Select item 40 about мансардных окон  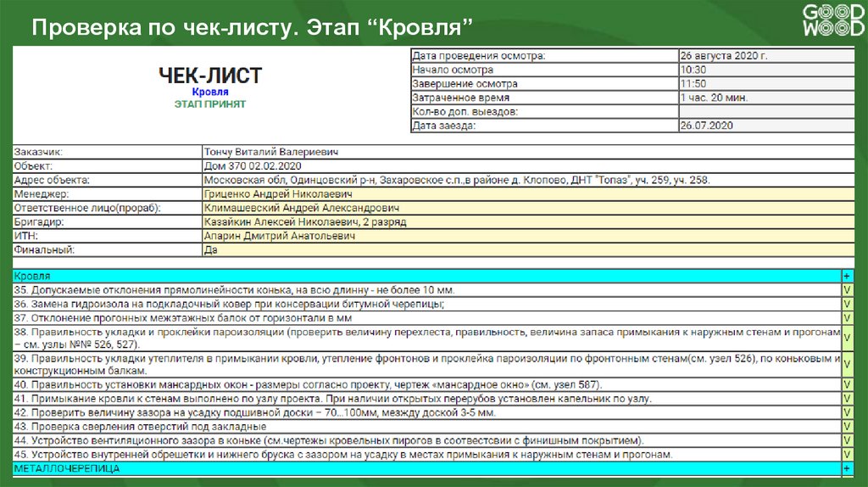(427, 384)
